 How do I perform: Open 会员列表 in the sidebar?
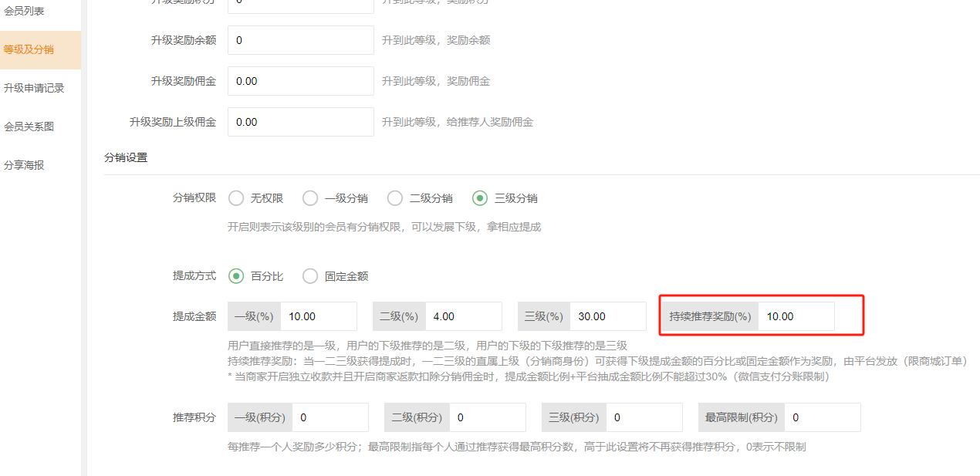click(24, 11)
